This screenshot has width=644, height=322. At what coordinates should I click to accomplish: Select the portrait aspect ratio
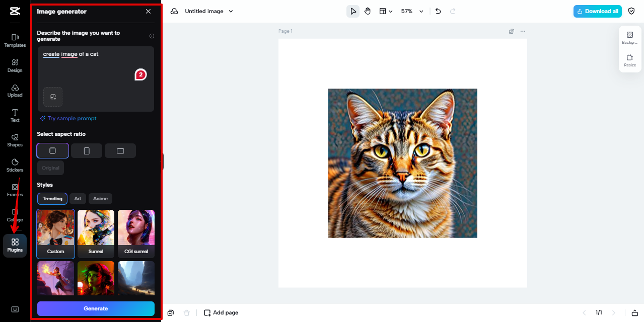tap(86, 150)
